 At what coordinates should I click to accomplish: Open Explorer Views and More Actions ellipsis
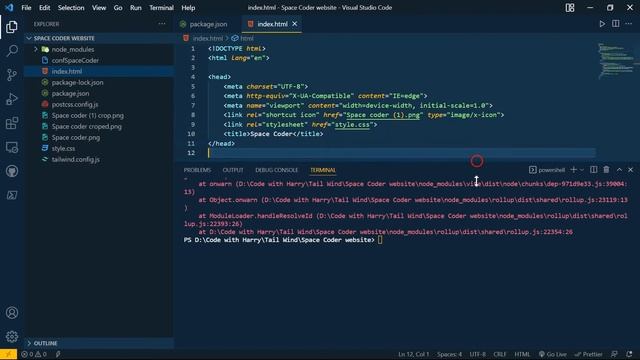coord(162,24)
